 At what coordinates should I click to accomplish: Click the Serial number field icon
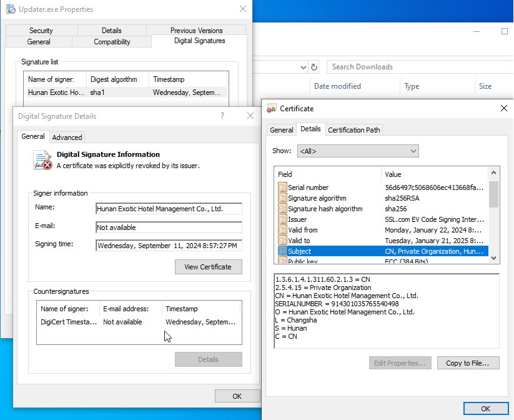[282, 187]
